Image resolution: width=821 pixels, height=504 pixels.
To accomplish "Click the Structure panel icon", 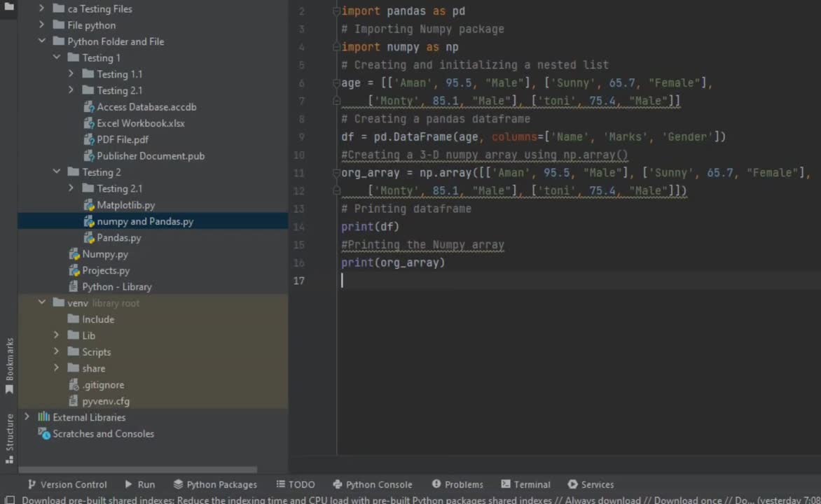I will 9,459.
